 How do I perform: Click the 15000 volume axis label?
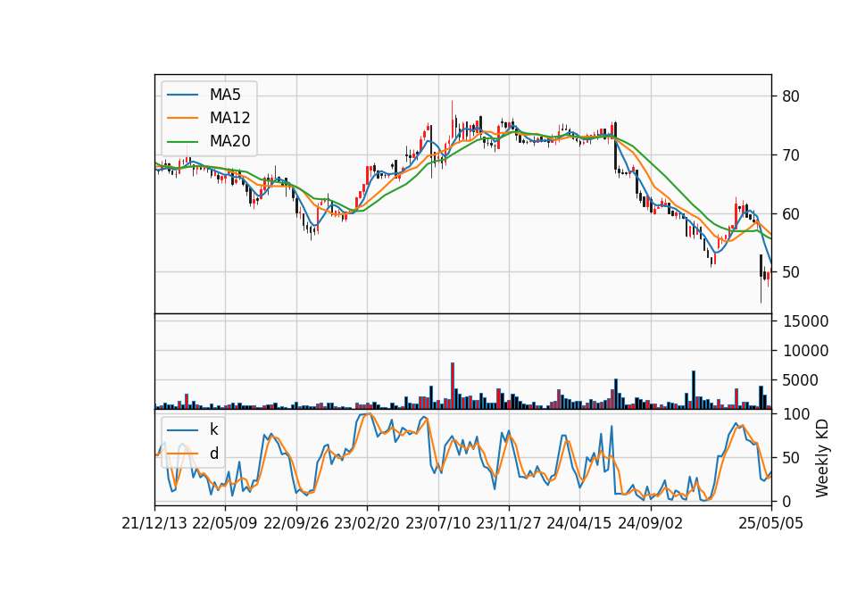coord(805,321)
